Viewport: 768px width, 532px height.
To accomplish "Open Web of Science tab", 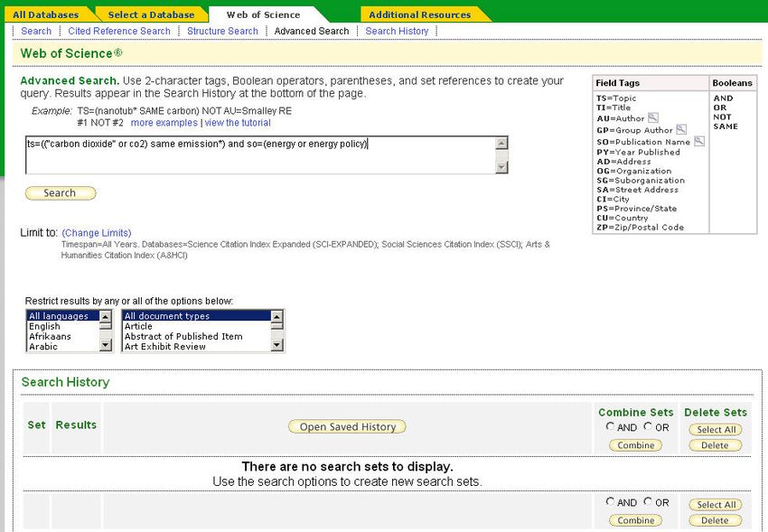I will pos(263,14).
